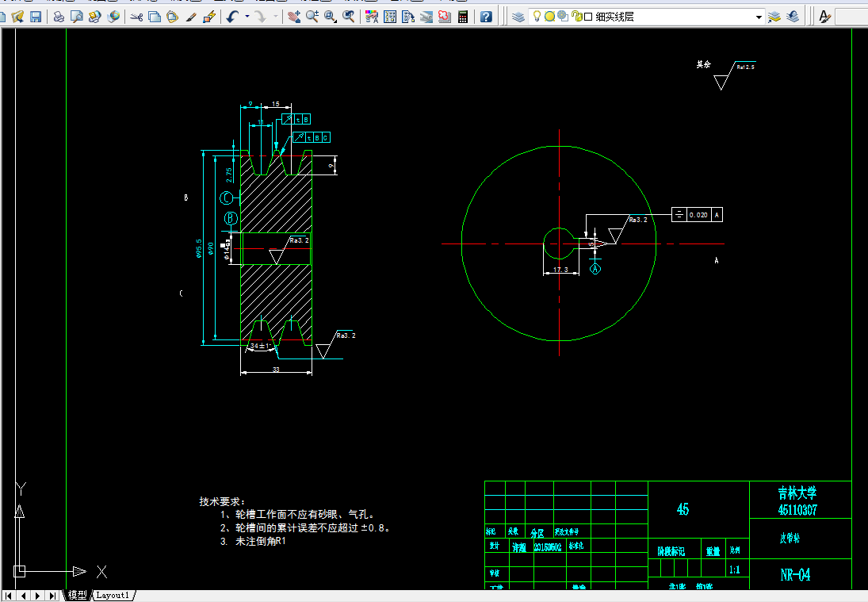This screenshot has height=602, width=868.
Task: Toggle layer on/off lightbulb icon
Action: tap(537, 16)
